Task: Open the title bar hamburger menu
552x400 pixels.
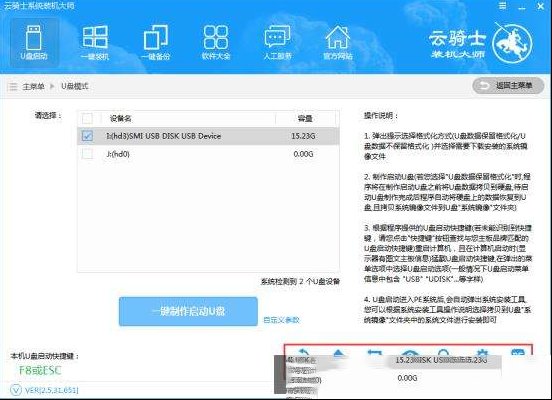Action: [502, 6]
